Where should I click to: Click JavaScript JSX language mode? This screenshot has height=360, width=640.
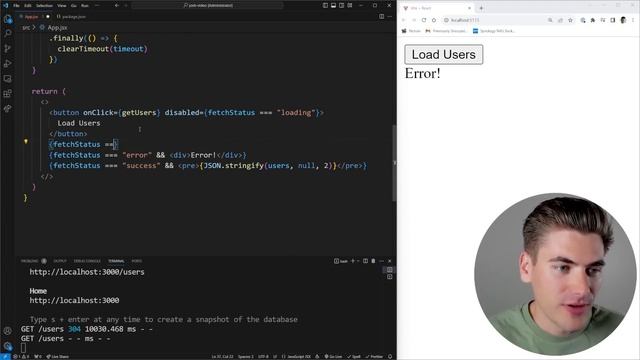[299, 357]
